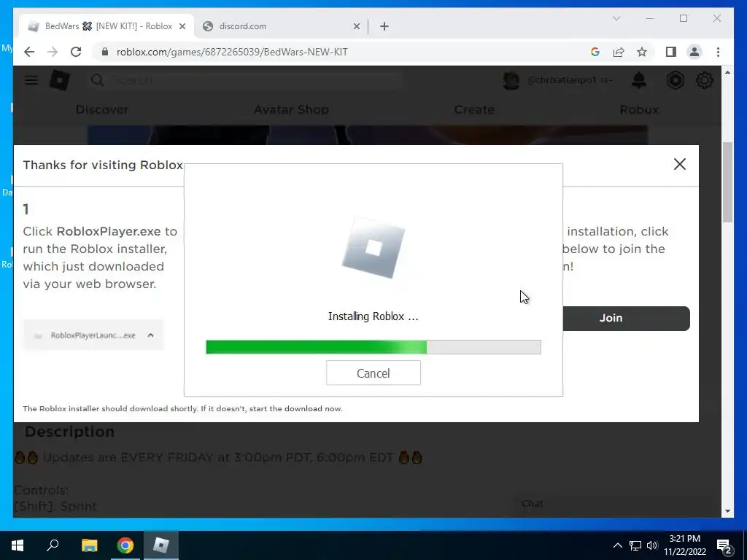Click the search magnifier icon on Roblox
Viewport: 747px width, 560px height.
97,80
